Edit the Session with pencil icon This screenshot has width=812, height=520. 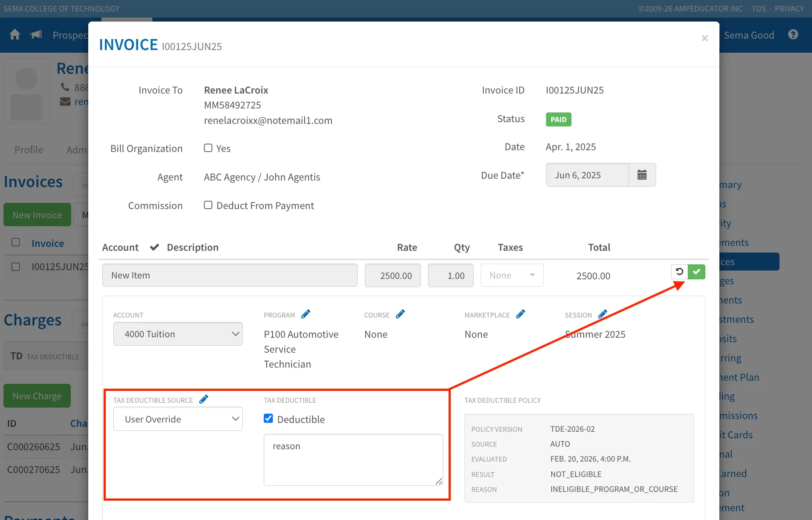pyautogui.click(x=603, y=314)
